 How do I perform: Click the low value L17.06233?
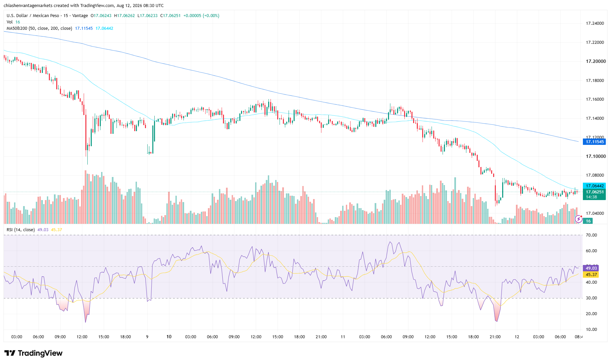point(147,16)
